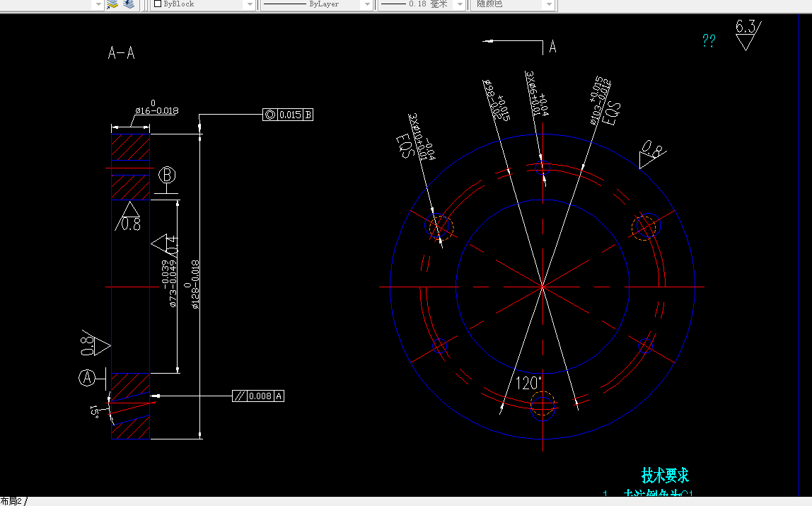
Task: Select the concentricity frame 0.015 B
Action: point(288,115)
